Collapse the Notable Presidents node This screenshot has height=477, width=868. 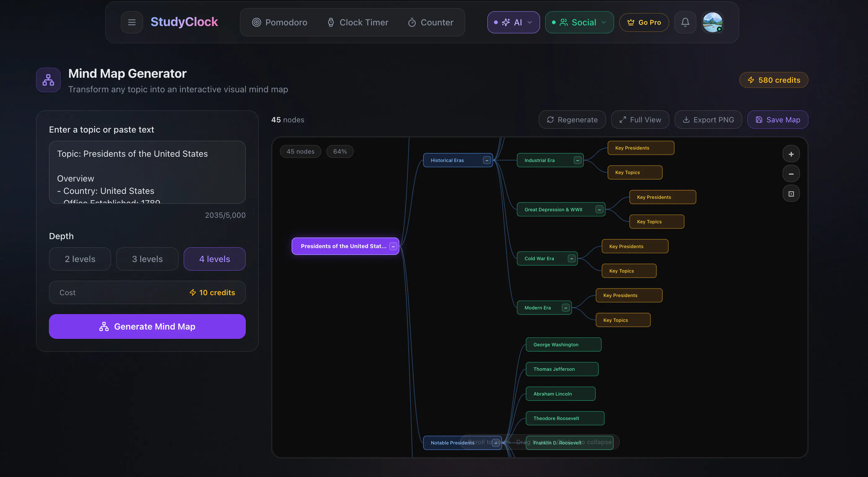point(496,443)
